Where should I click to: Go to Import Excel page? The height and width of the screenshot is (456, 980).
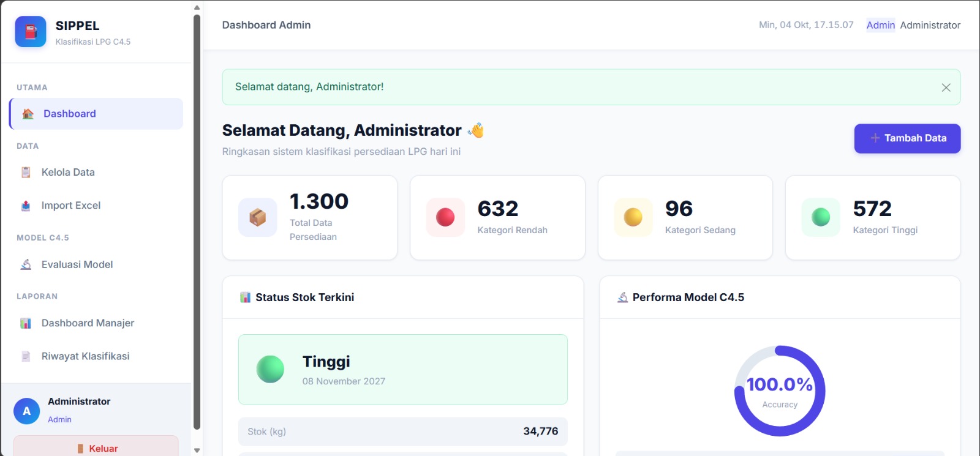[96, 206]
